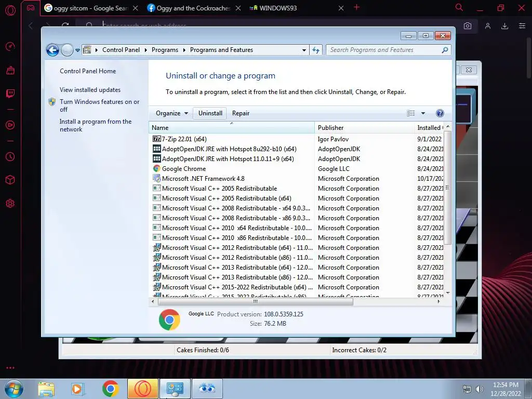Open File Explorer from taskbar
This screenshot has width=532, height=399.
(x=46, y=389)
